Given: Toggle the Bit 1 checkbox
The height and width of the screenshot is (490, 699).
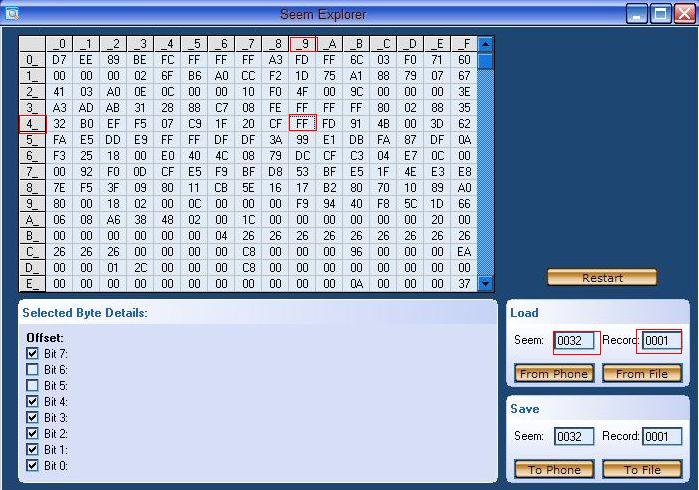Looking at the screenshot, I should coord(32,449).
